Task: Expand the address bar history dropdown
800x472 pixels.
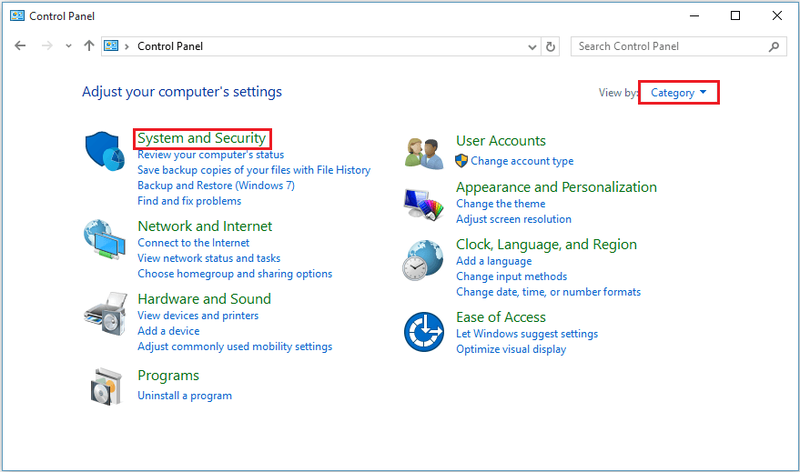Action: 532,47
